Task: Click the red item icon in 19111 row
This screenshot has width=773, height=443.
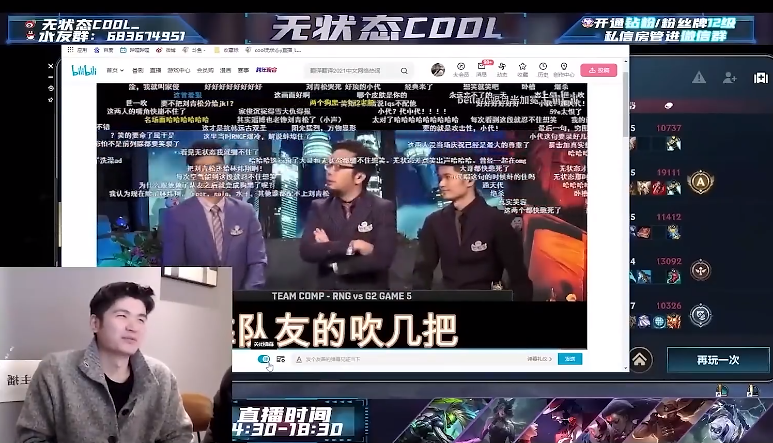Action: tap(659, 188)
